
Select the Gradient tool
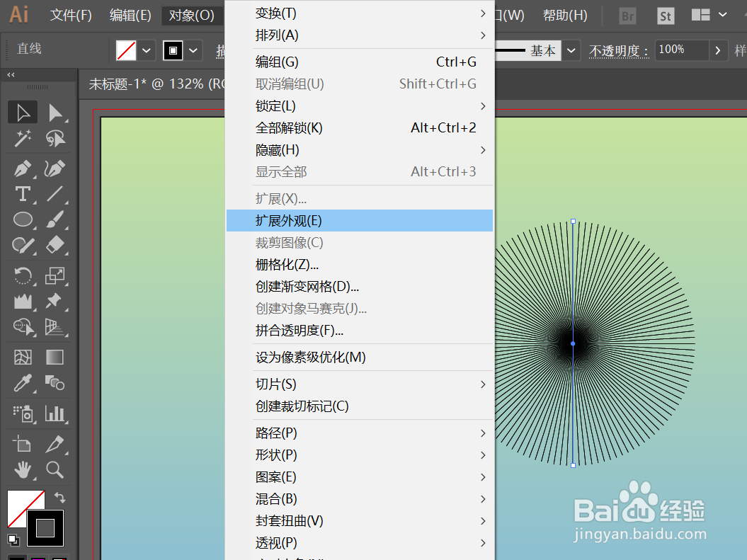click(55, 357)
